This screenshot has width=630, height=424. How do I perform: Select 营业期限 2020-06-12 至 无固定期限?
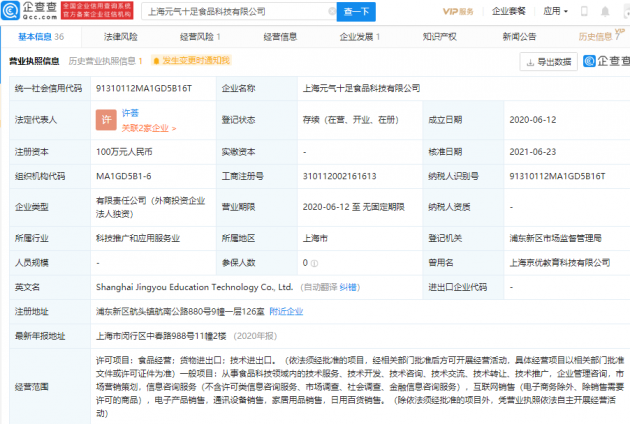pos(354,207)
